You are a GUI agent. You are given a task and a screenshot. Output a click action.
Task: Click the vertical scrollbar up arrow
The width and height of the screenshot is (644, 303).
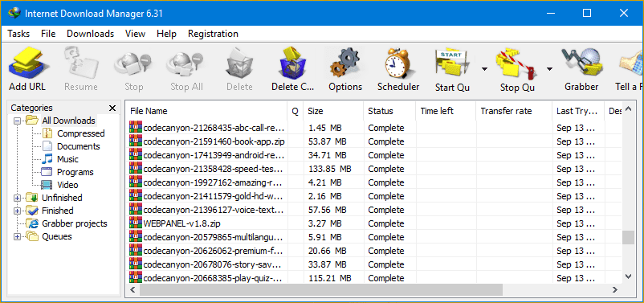pos(628,109)
